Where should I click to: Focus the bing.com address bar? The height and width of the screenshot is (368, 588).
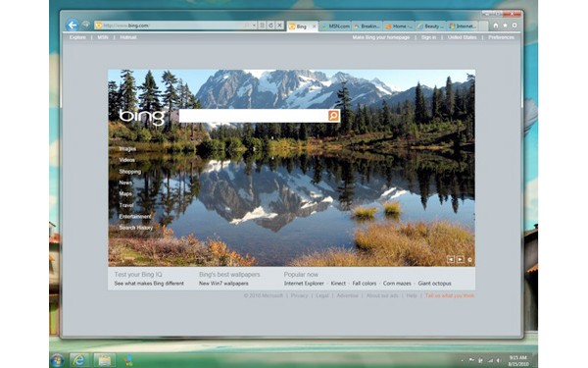[175, 26]
